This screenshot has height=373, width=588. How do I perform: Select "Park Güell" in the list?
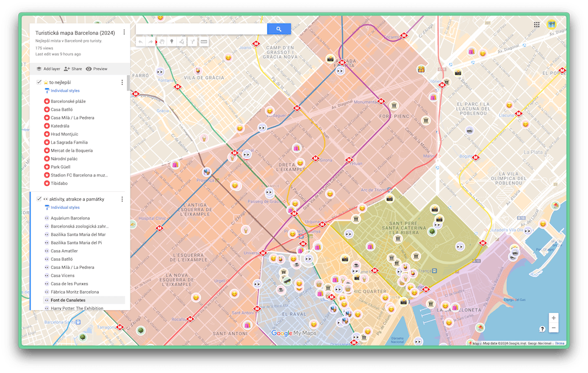61,167
